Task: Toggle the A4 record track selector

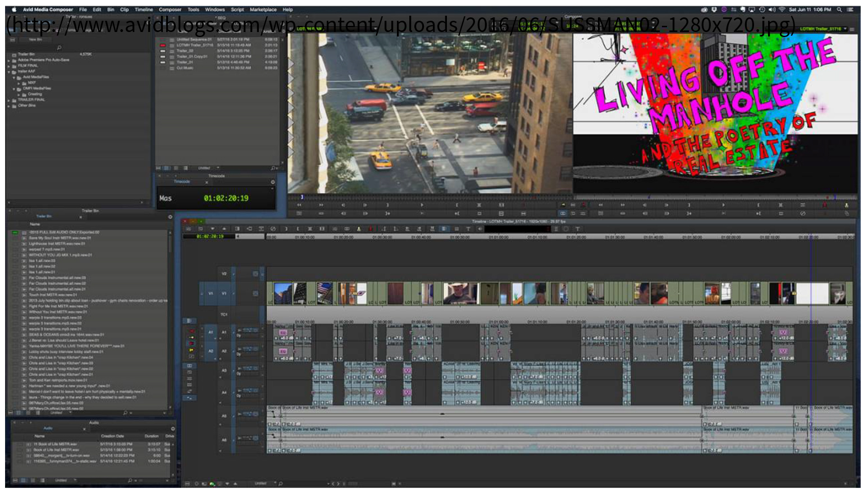Action: 223,393
